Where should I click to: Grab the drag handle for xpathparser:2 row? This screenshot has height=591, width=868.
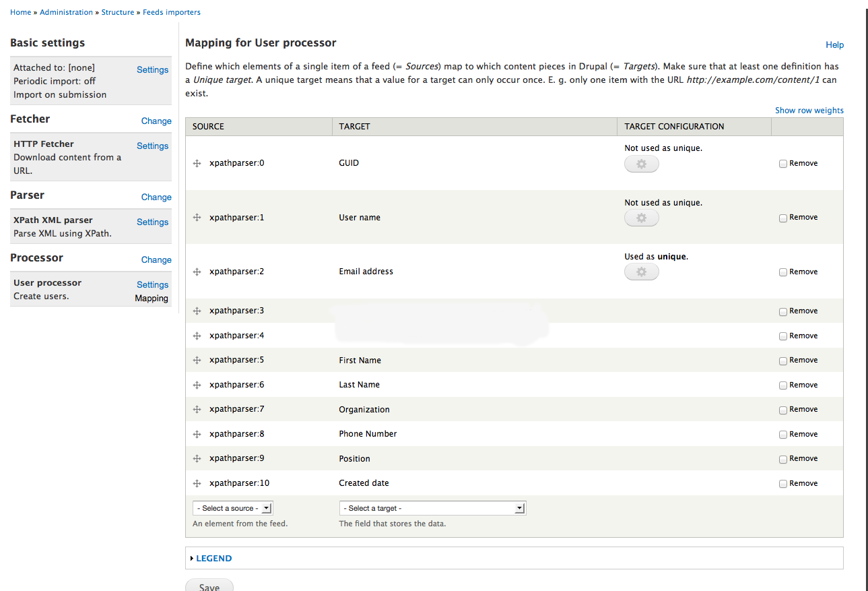pyautogui.click(x=197, y=272)
